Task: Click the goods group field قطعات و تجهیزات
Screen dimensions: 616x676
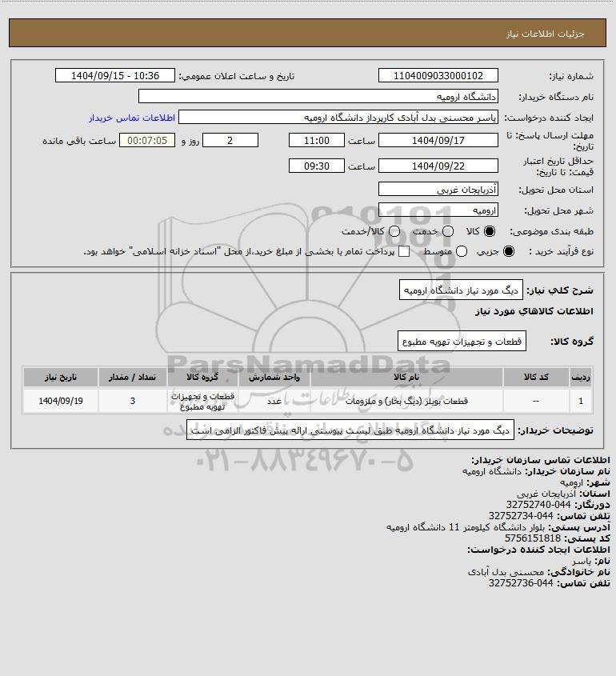Action: [x=462, y=341]
